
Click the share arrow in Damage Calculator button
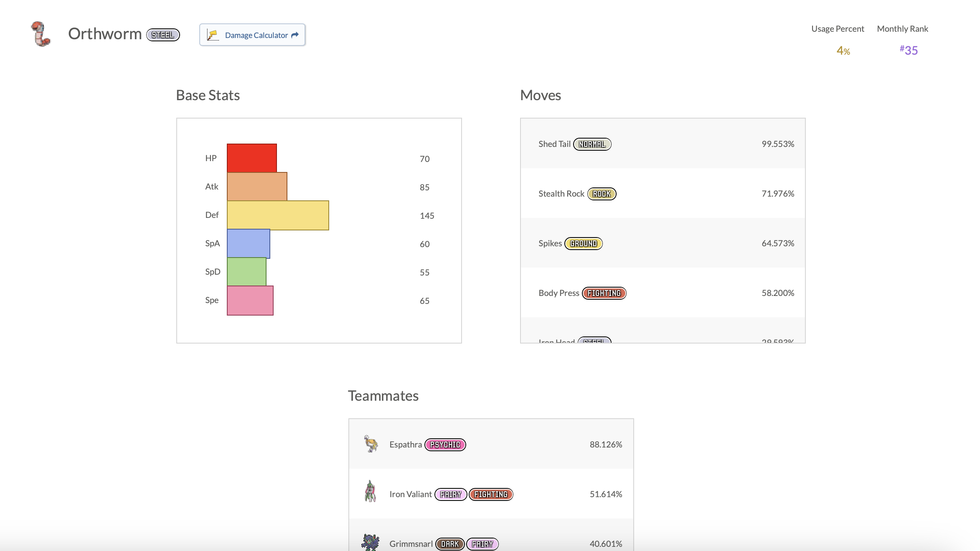click(295, 35)
